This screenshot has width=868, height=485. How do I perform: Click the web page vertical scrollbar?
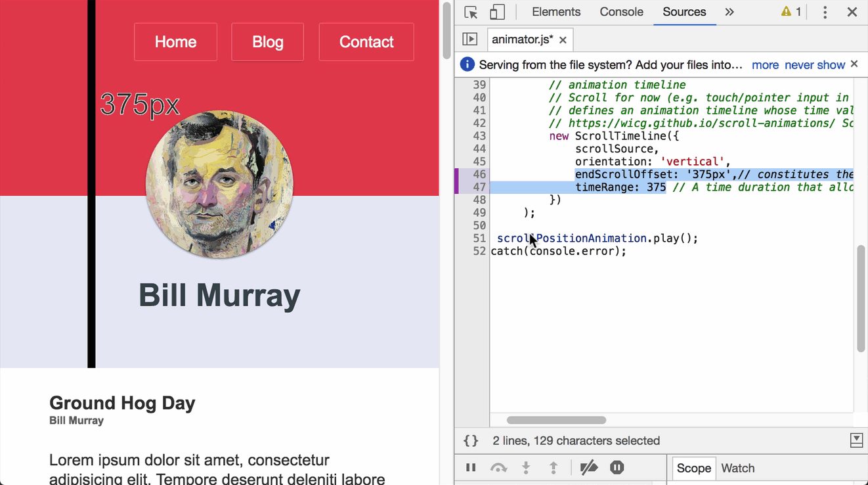click(446, 30)
